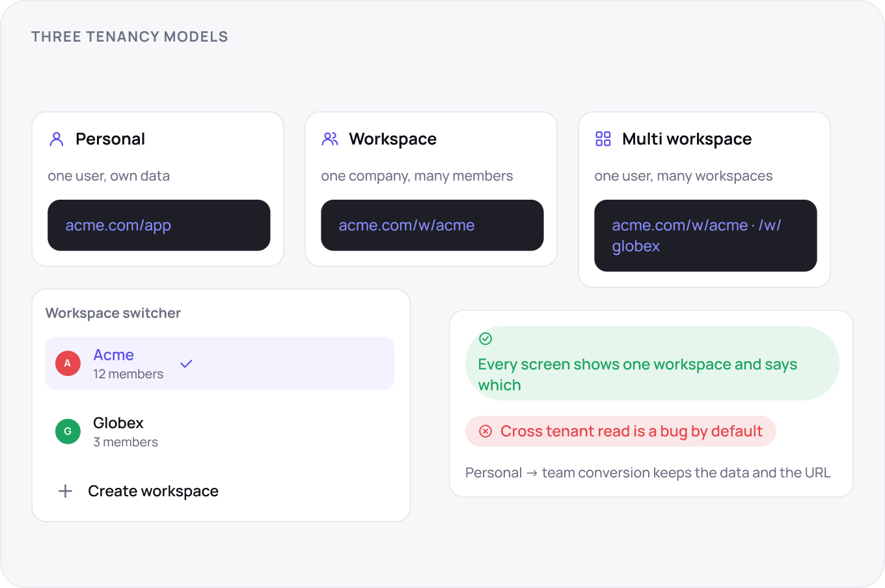Click the text "one user, many workspaces"

point(683,176)
